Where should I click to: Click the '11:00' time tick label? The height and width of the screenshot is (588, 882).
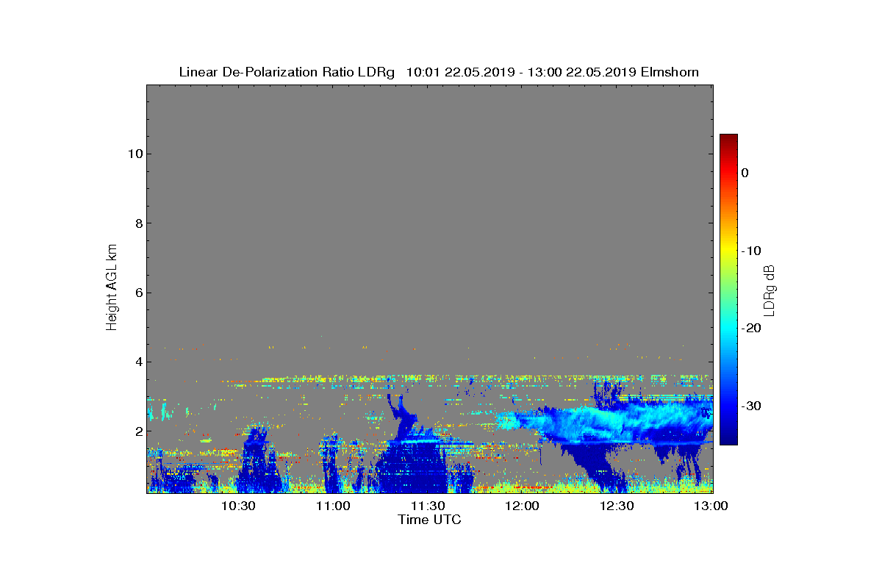[x=333, y=506]
